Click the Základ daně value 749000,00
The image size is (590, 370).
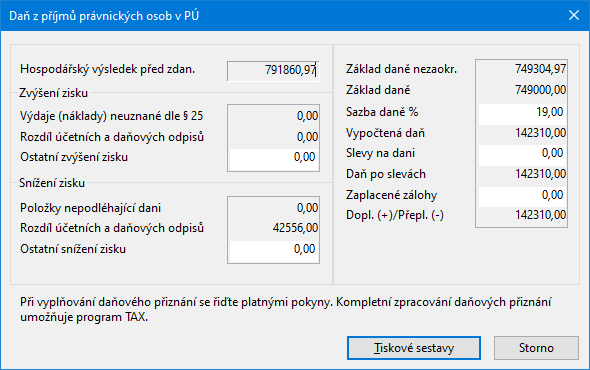click(540, 90)
